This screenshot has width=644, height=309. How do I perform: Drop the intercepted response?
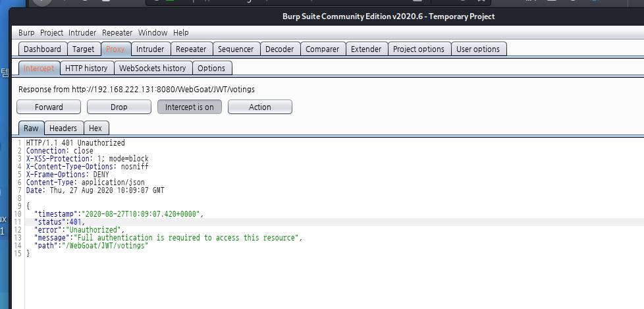(x=119, y=107)
